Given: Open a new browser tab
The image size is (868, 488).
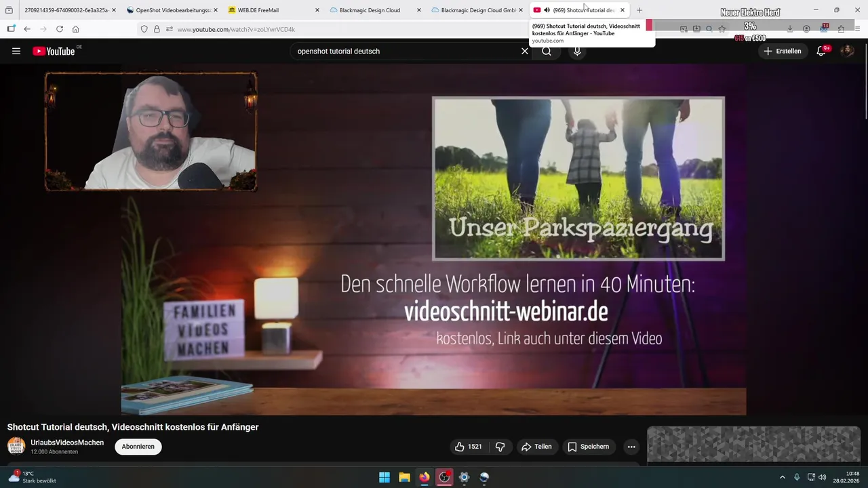Looking at the screenshot, I should point(639,10).
